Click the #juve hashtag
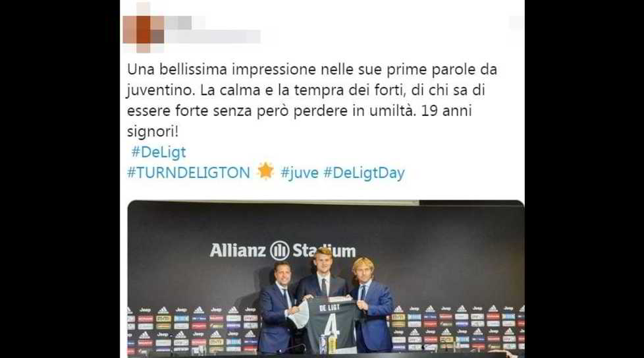Viewport: 644px width, 358px height. pos(300,173)
